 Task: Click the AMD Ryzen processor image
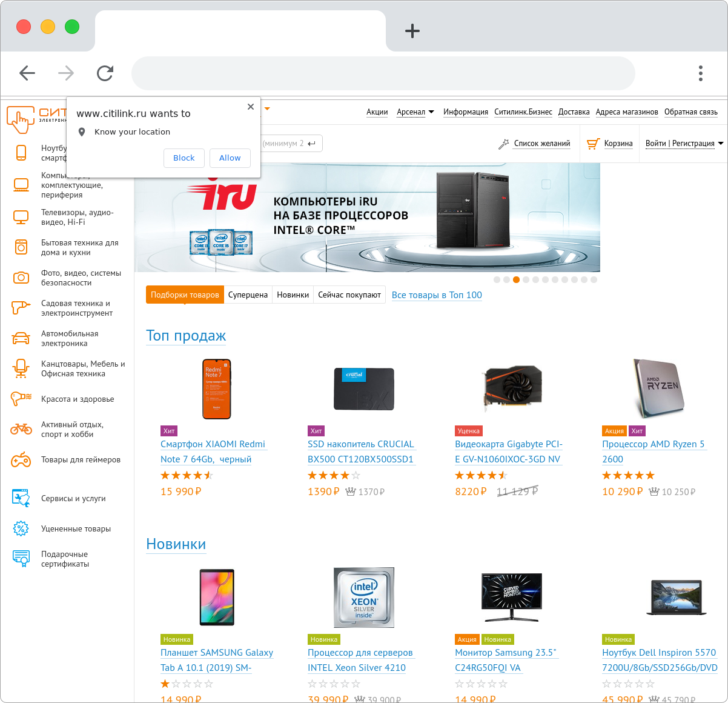tap(659, 389)
